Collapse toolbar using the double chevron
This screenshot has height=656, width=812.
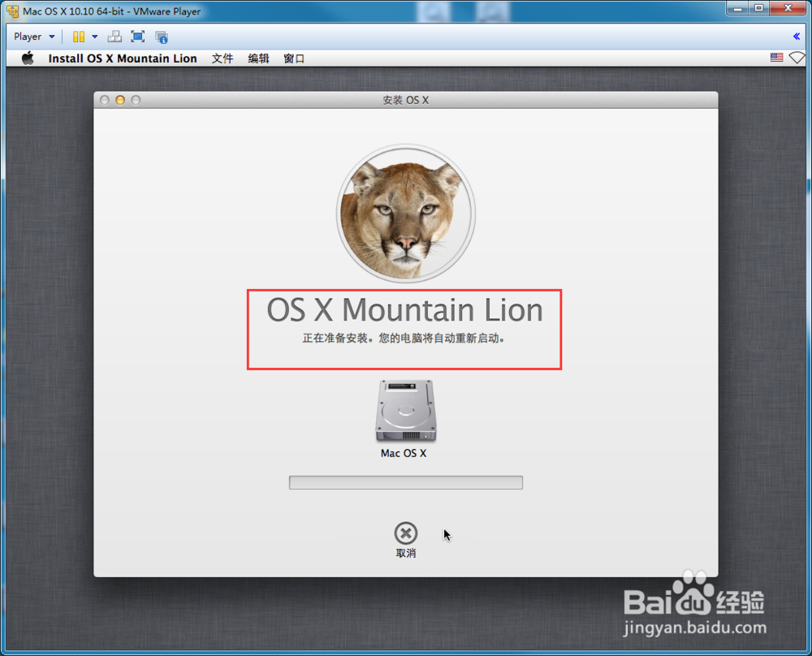click(797, 37)
